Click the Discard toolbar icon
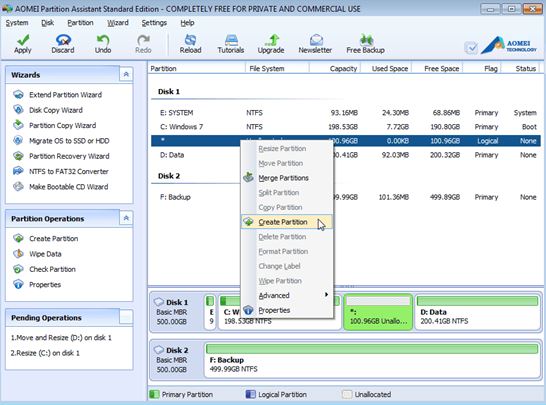The image size is (546, 405). (63, 40)
